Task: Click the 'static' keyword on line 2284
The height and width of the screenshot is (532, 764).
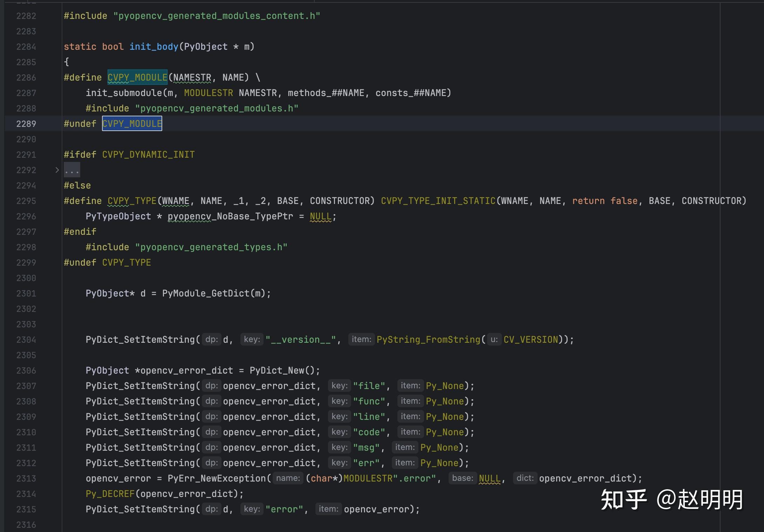Action: coord(80,47)
